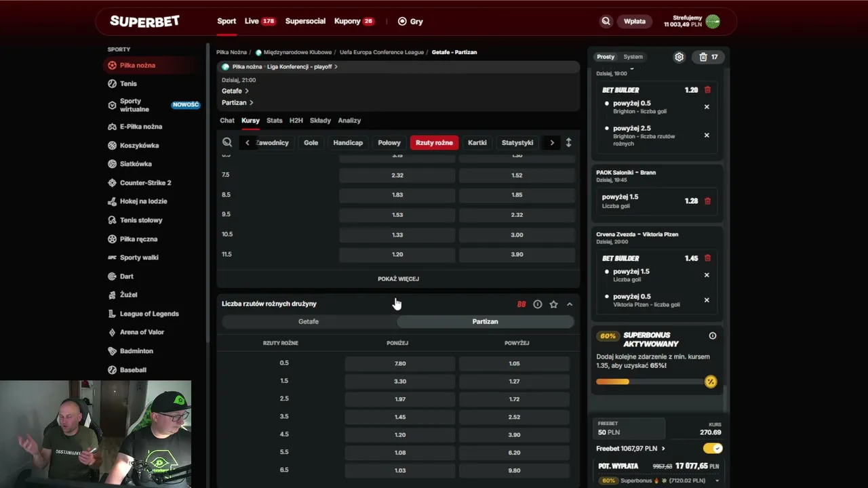Open the H2H tab
Image resolution: width=868 pixels, height=488 pixels.
click(x=296, y=121)
